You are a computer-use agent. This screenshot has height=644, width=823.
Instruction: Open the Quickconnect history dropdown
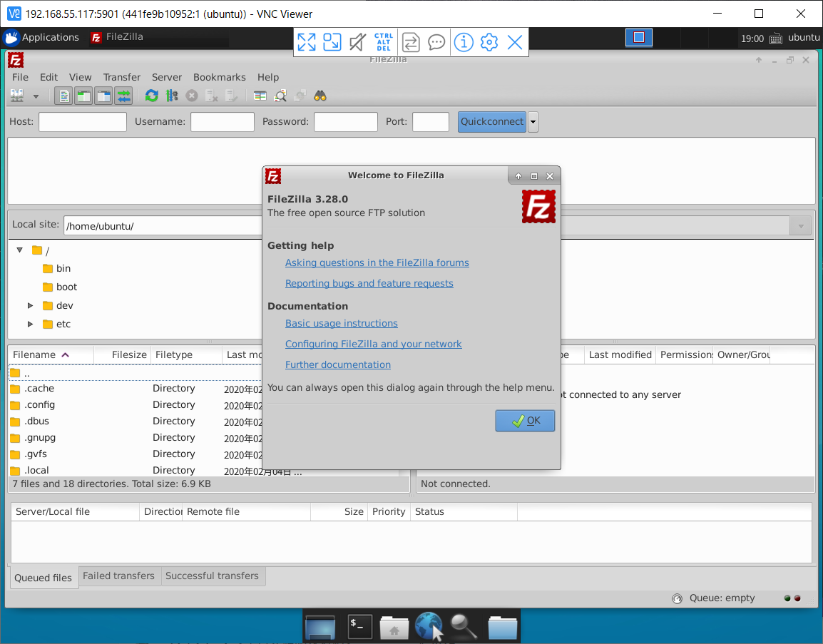pyautogui.click(x=532, y=121)
